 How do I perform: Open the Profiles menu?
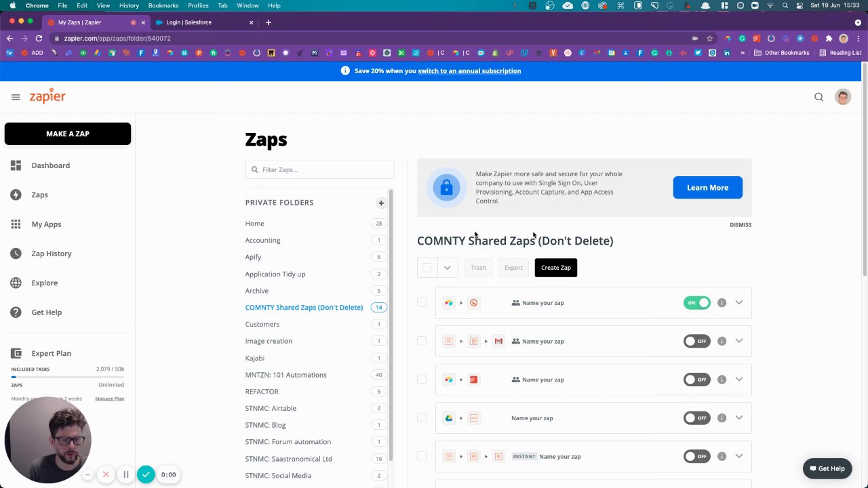(198, 5)
